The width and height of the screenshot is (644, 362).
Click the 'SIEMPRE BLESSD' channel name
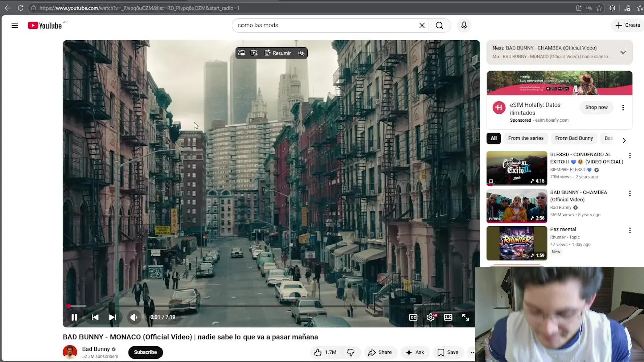[x=569, y=170]
